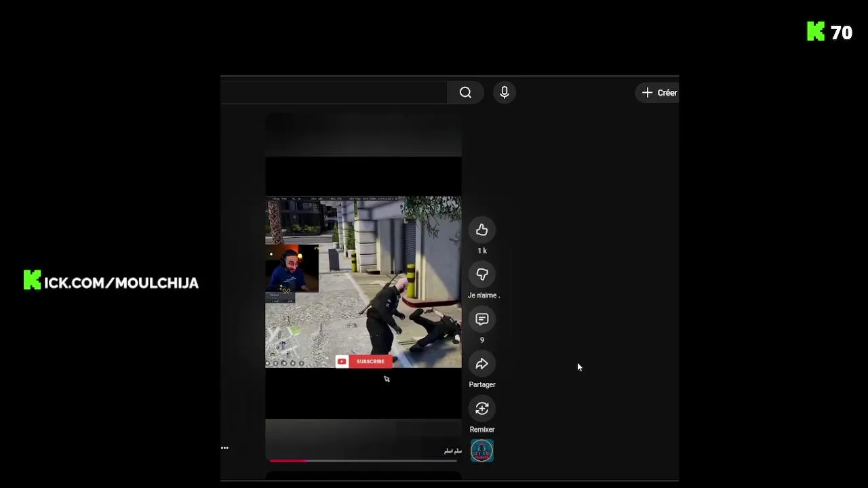Click the search magnifier icon
This screenshot has height=488, width=868.
[465, 93]
